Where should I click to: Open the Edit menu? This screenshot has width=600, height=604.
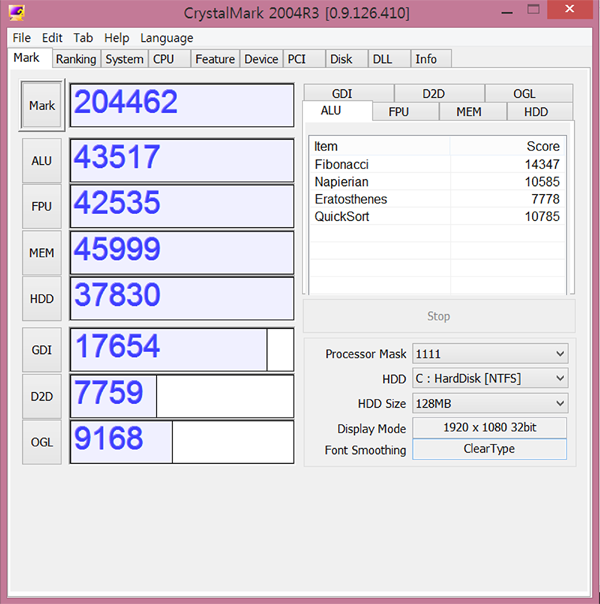pos(52,38)
